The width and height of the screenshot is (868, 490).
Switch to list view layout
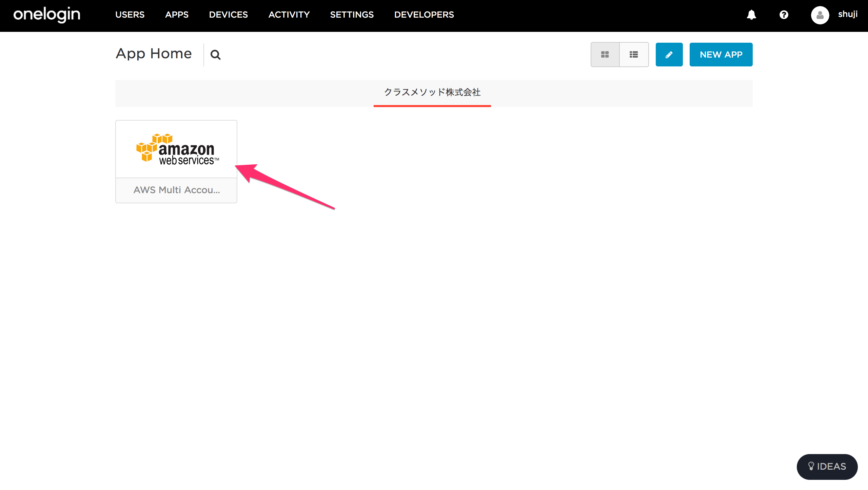pyautogui.click(x=634, y=54)
